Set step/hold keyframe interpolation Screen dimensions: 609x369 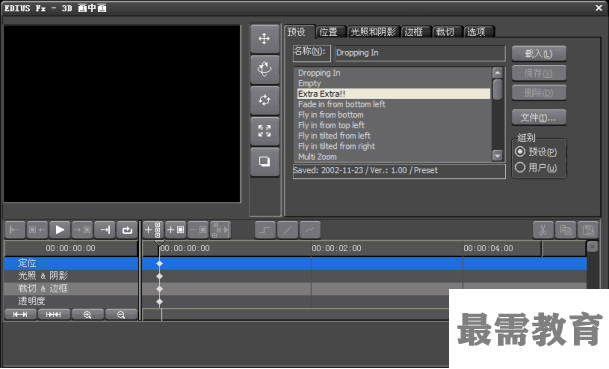[265, 230]
